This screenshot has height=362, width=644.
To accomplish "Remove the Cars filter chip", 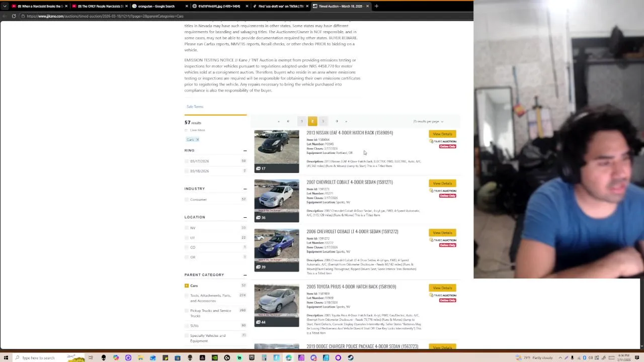I will (197, 139).
